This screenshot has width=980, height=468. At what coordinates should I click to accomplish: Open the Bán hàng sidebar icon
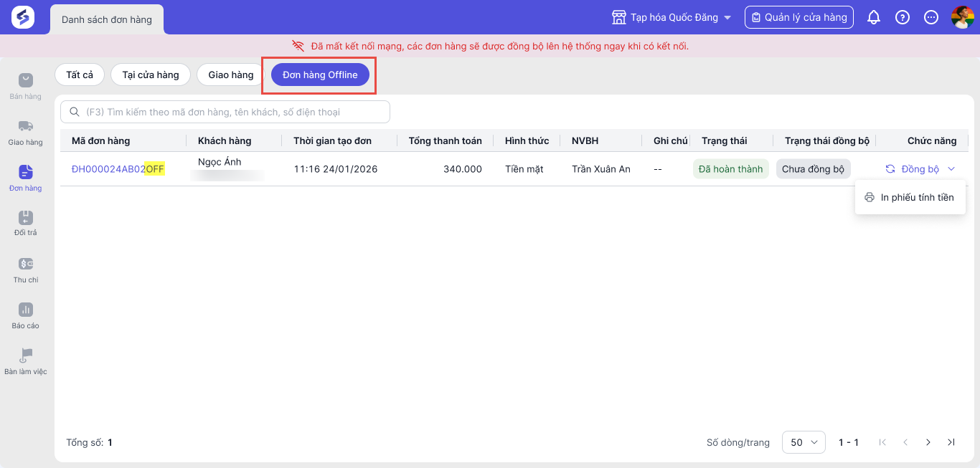26,80
